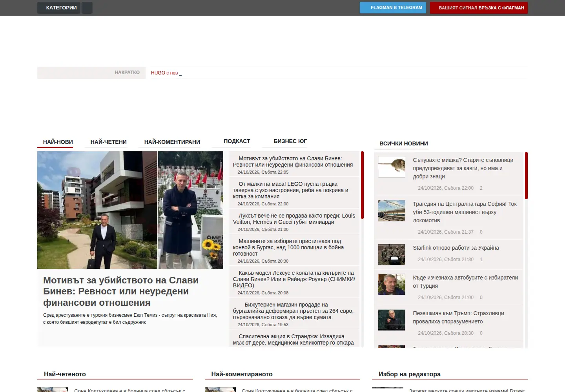Open the Спасителна акция в Странджа article

click(293, 339)
